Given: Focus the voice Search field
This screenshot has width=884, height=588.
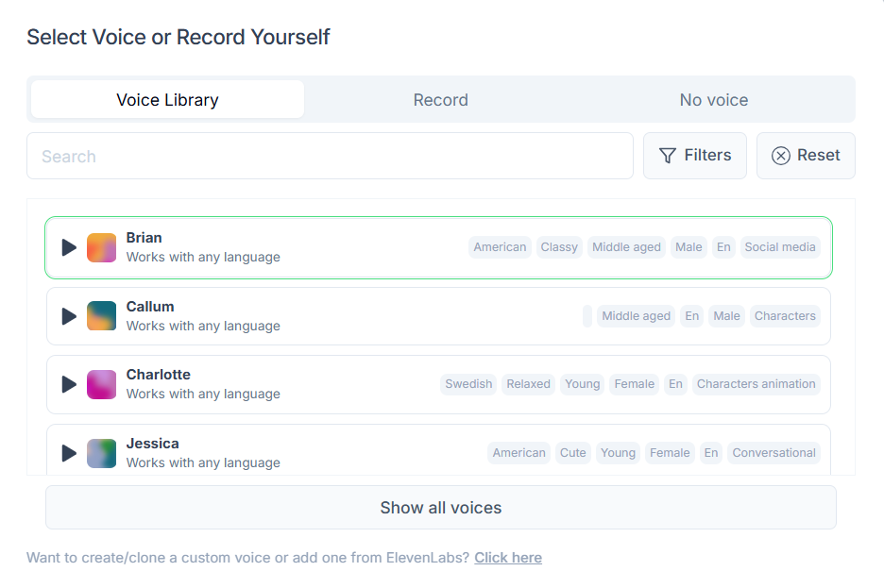Looking at the screenshot, I should (x=330, y=156).
